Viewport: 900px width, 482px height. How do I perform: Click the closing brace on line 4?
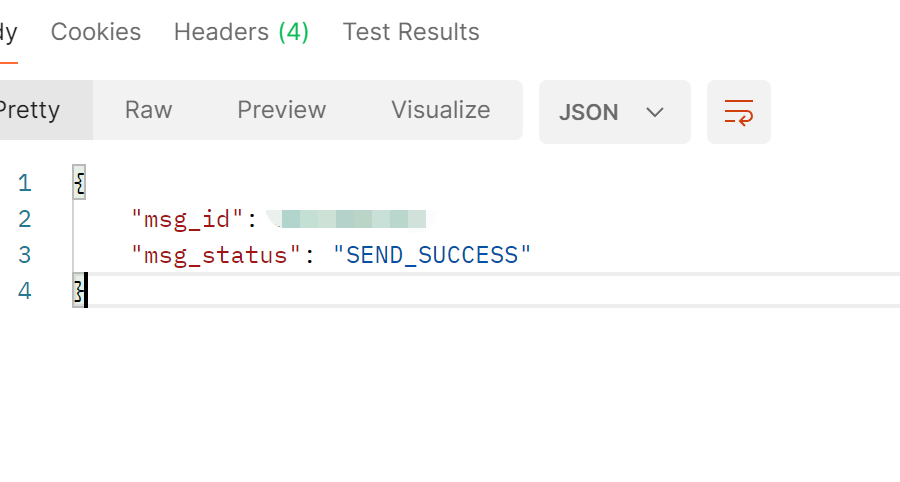pyautogui.click(x=79, y=290)
